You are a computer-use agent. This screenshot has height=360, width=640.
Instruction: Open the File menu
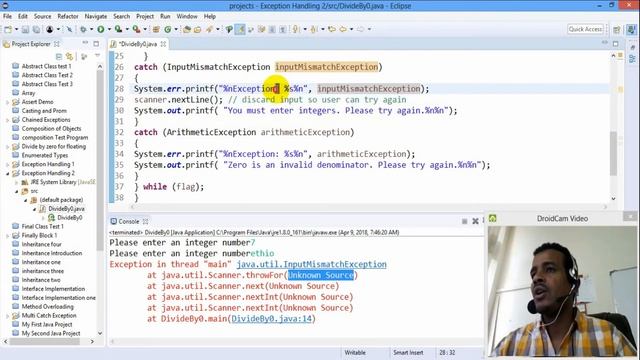7,16
